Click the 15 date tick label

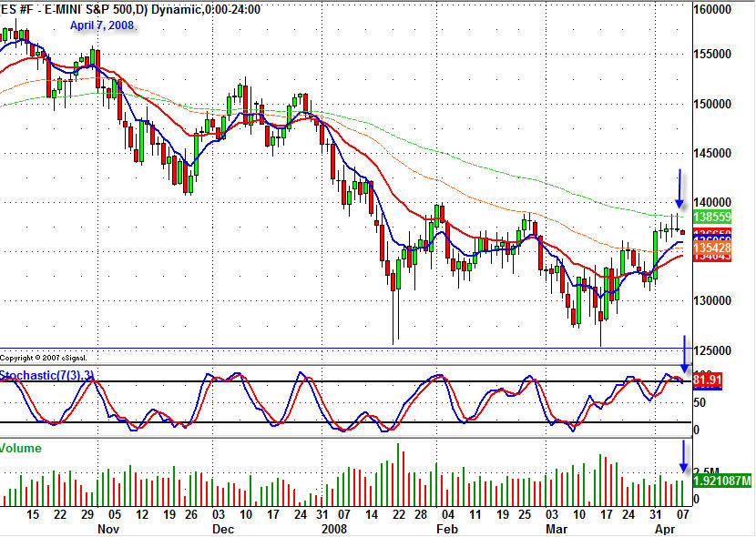33,514
